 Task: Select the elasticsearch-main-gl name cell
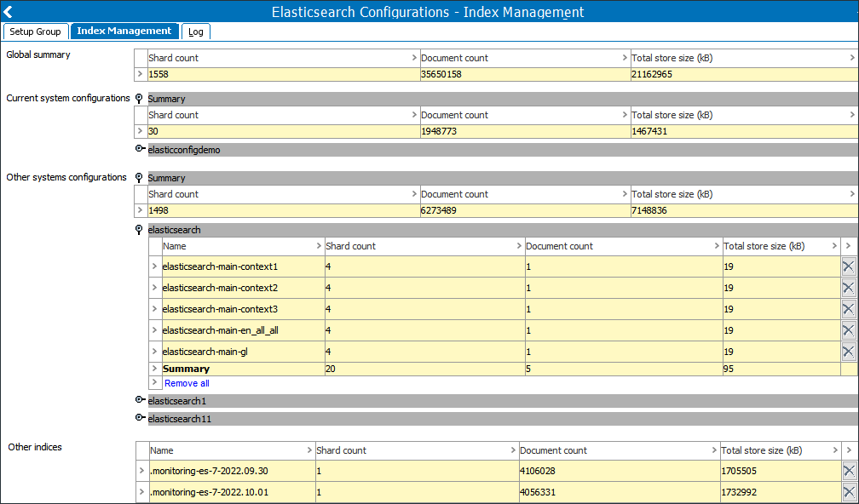[243, 352]
